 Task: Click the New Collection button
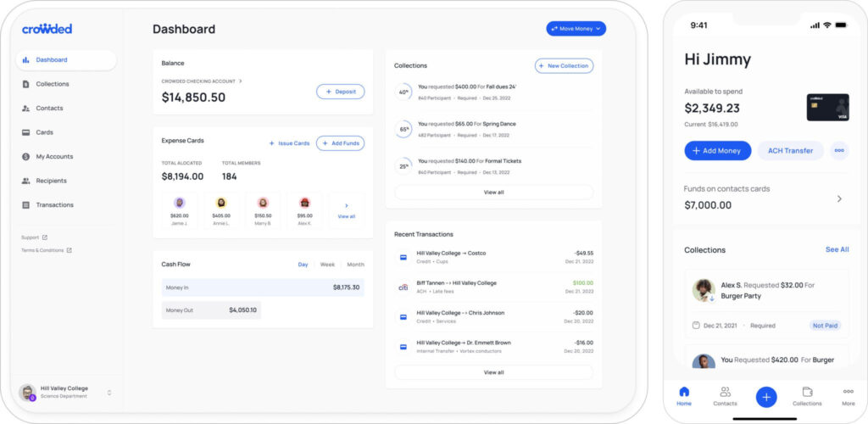(x=564, y=66)
